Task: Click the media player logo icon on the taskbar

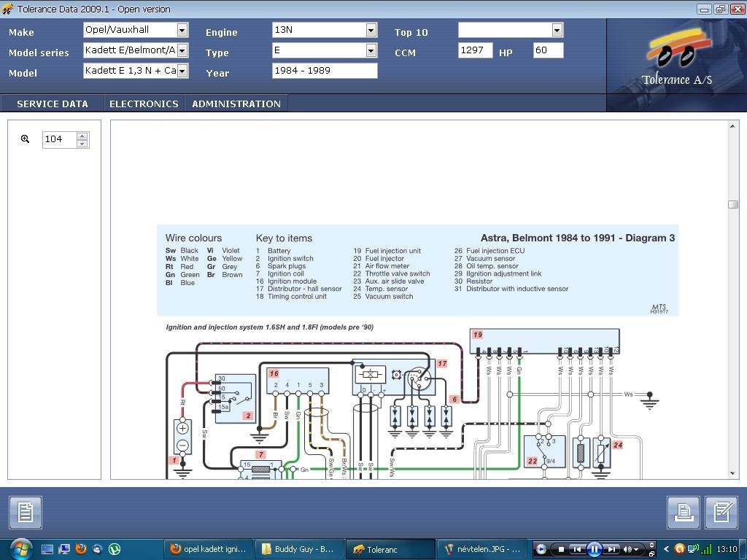Action: (541, 549)
